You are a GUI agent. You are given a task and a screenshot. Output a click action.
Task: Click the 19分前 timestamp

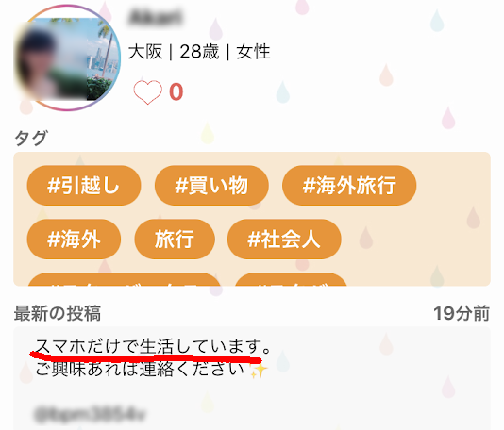click(462, 313)
